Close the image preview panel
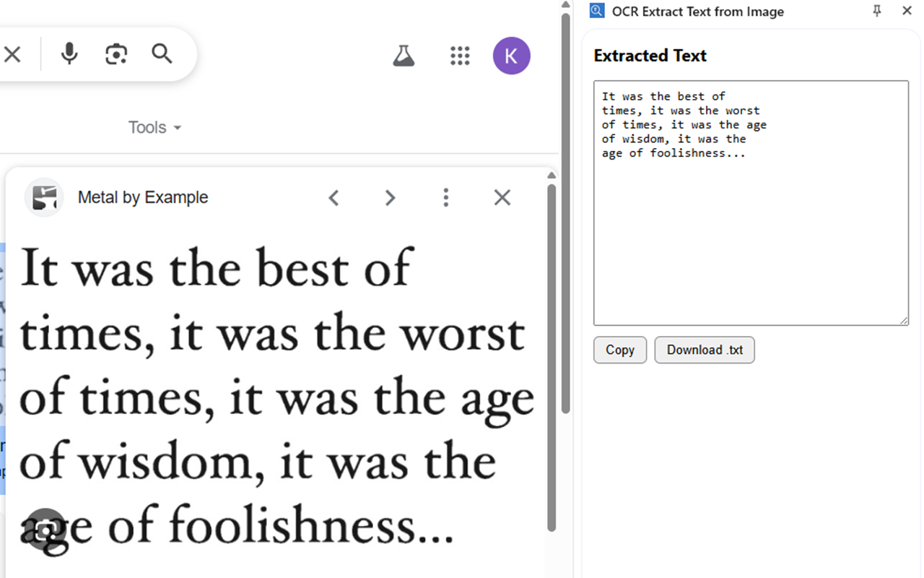Screen dimensions: 924x578 coord(502,197)
